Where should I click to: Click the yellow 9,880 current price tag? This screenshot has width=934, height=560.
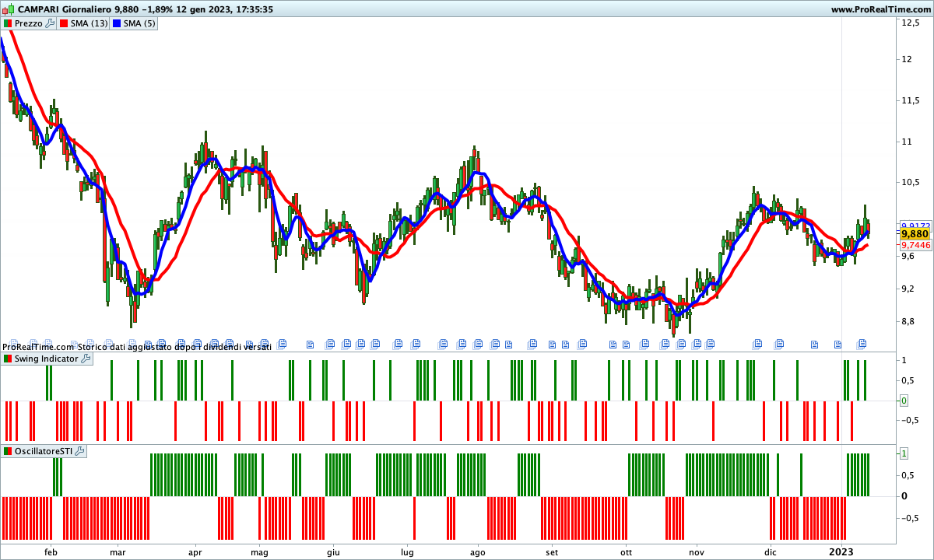(915, 233)
